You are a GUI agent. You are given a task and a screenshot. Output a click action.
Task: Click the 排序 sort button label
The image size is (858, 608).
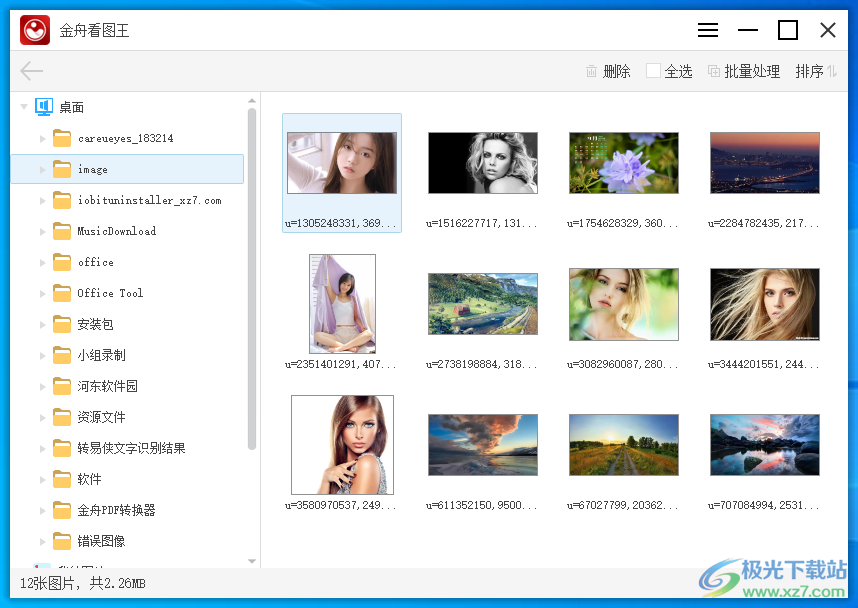click(x=810, y=71)
